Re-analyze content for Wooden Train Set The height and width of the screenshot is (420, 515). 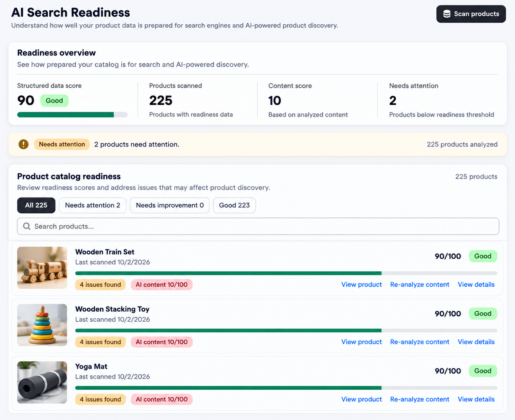pos(420,285)
